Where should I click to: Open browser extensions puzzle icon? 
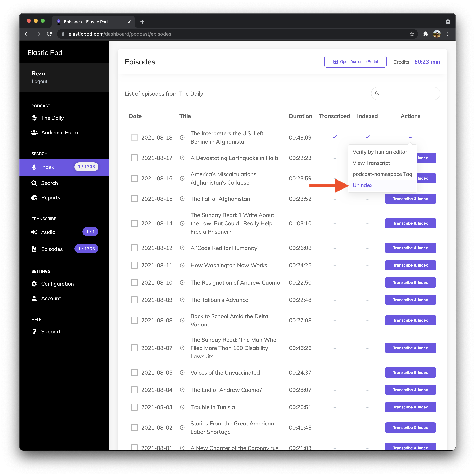tap(425, 34)
